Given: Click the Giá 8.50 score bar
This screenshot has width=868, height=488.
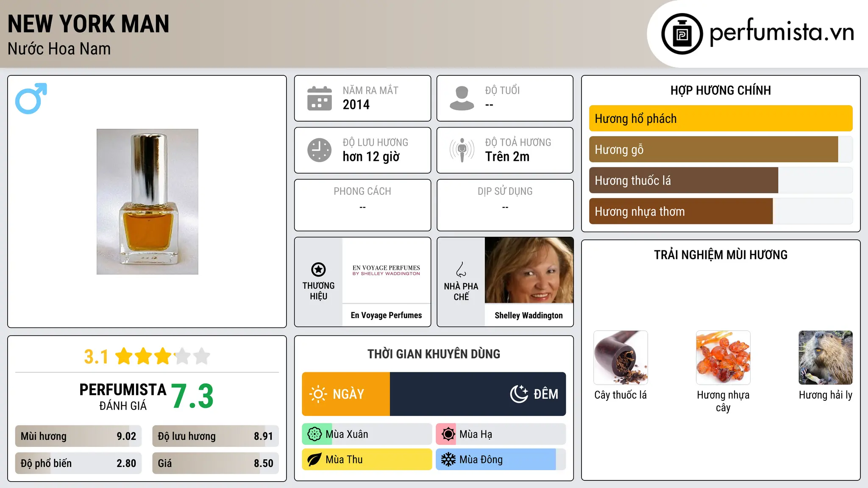Looking at the screenshot, I should click(216, 463).
